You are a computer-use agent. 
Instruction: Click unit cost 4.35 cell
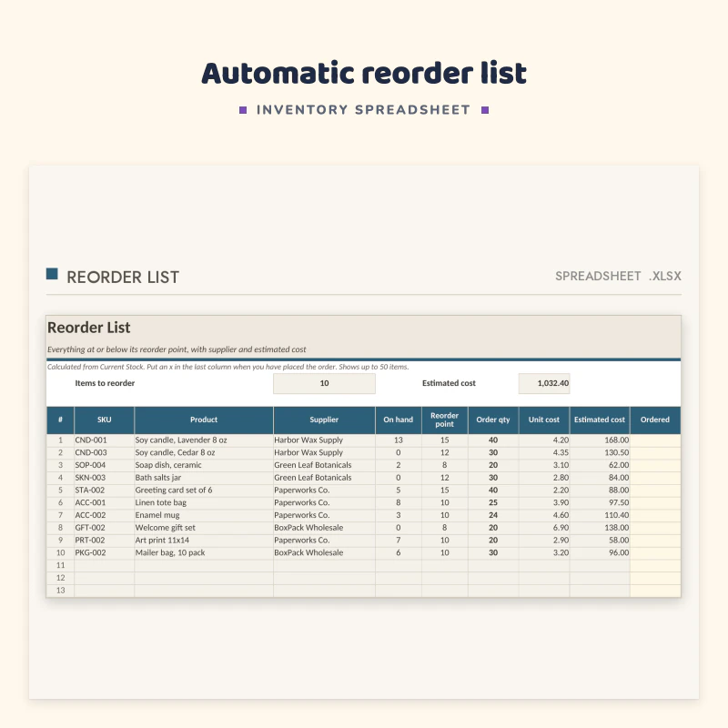coord(544,452)
